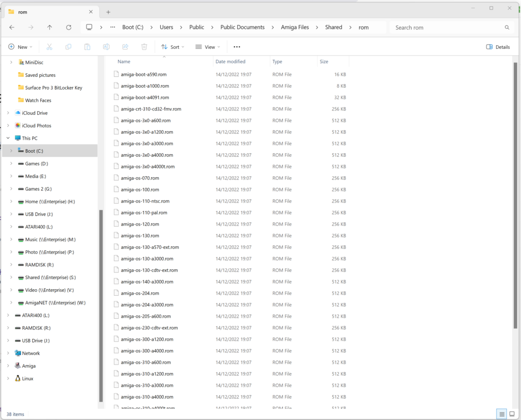The height and width of the screenshot is (420, 521).
Task: Expand Games (D:) drive node
Action: tap(11, 163)
